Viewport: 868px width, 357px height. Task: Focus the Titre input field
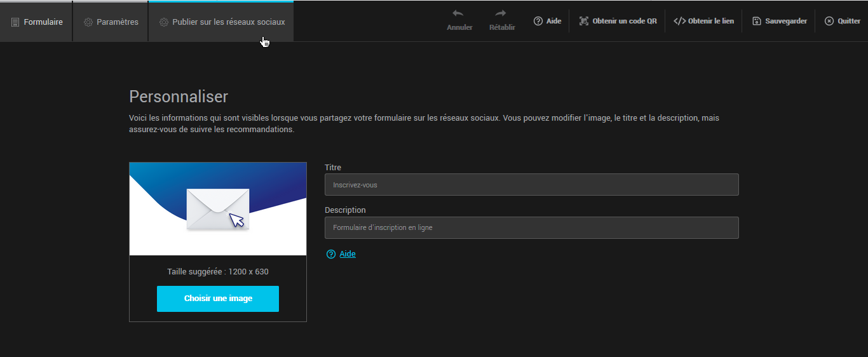531,185
